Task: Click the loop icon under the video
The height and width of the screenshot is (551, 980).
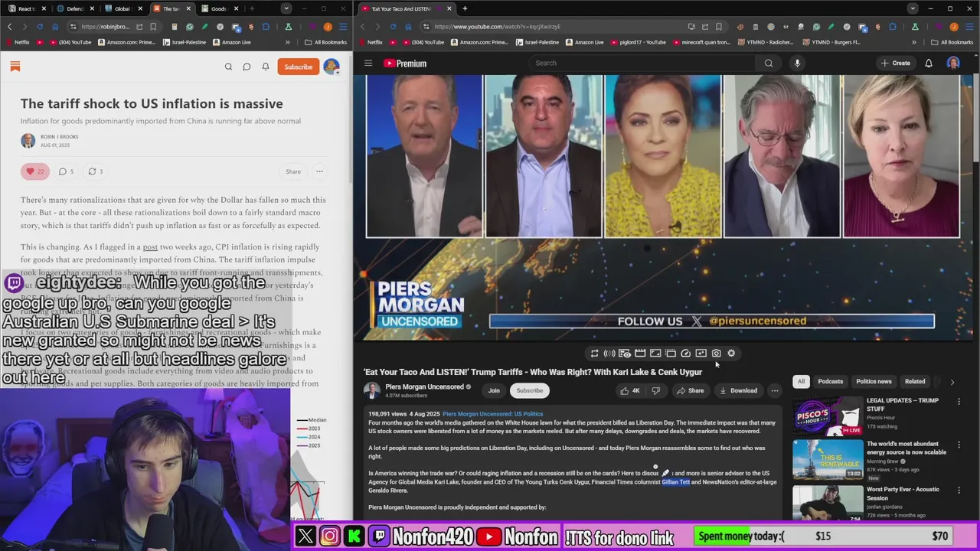Action: (x=594, y=354)
